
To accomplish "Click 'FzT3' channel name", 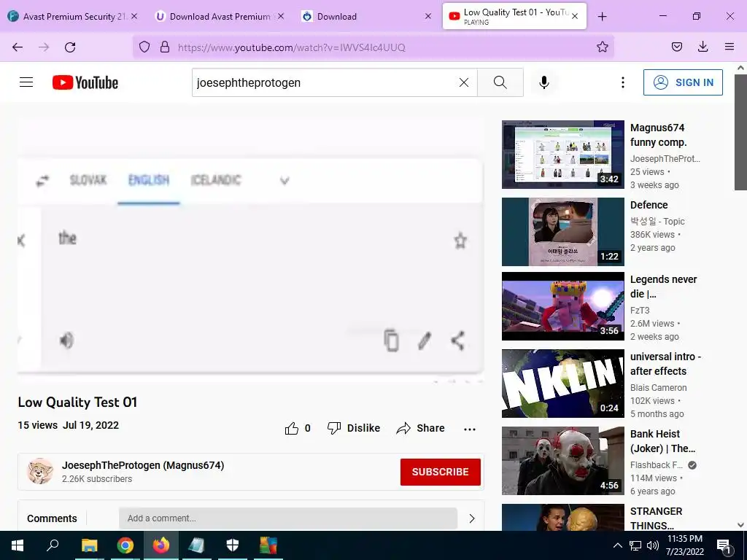I will [640, 310].
